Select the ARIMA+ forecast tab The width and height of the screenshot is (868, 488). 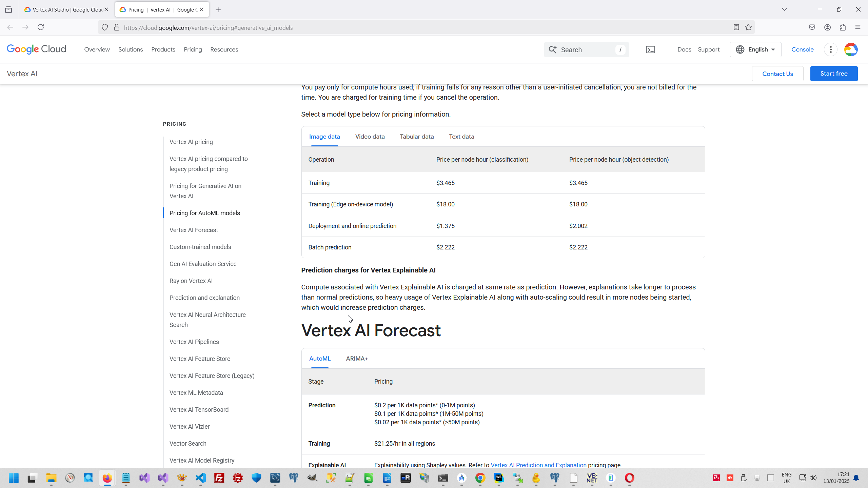coord(357,359)
